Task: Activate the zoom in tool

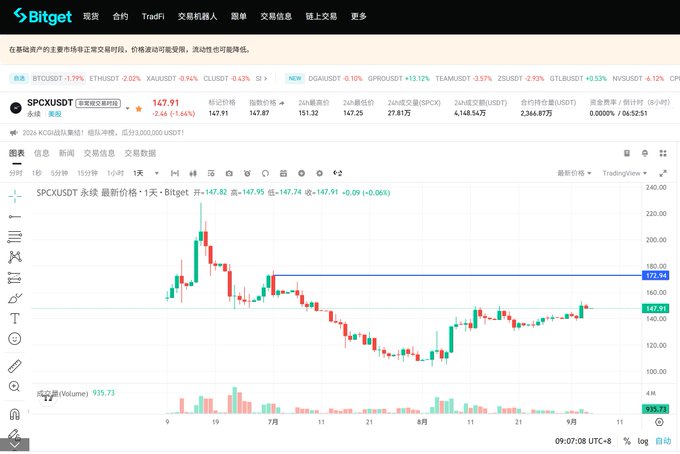Action: 14,386
